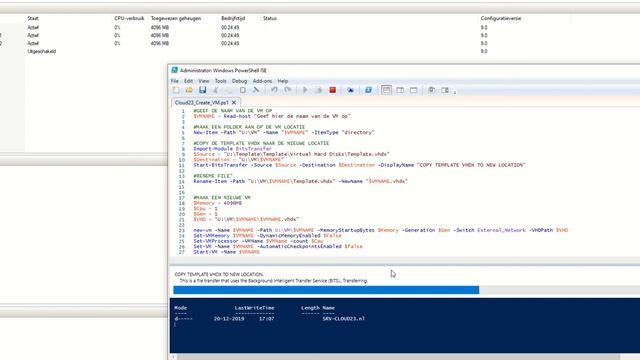The image size is (640, 360).
Task: Click the Open script folder icon
Action: (x=189, y=90)
